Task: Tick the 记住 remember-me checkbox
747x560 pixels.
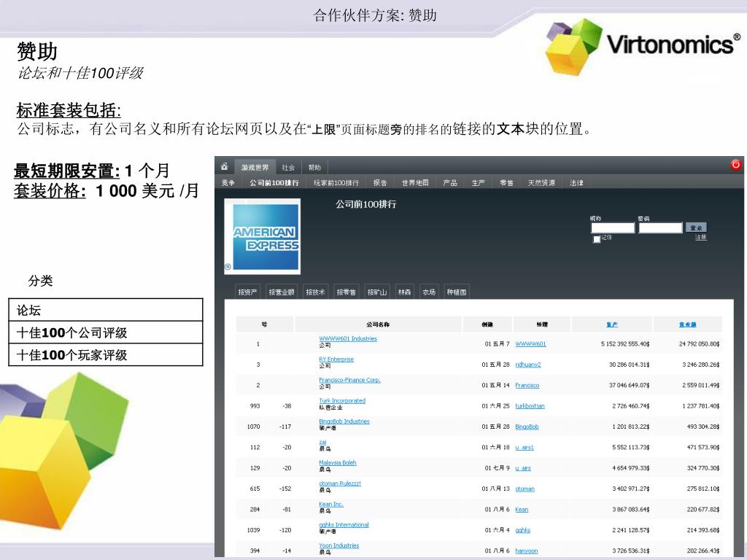Action: click(x=597, y=239)
